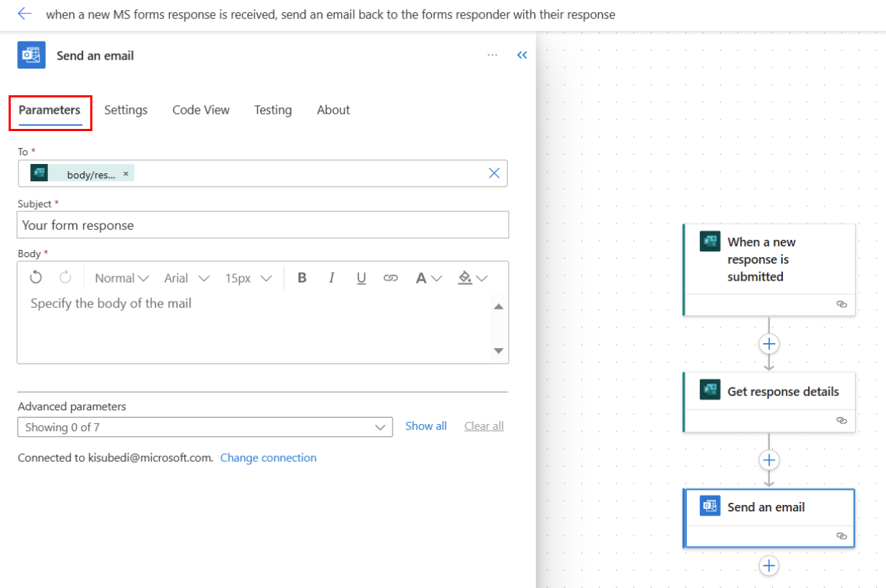Open the ellipsis menu in Send an email panel
The image size is (886, 588).
click(x=492, y=55)
